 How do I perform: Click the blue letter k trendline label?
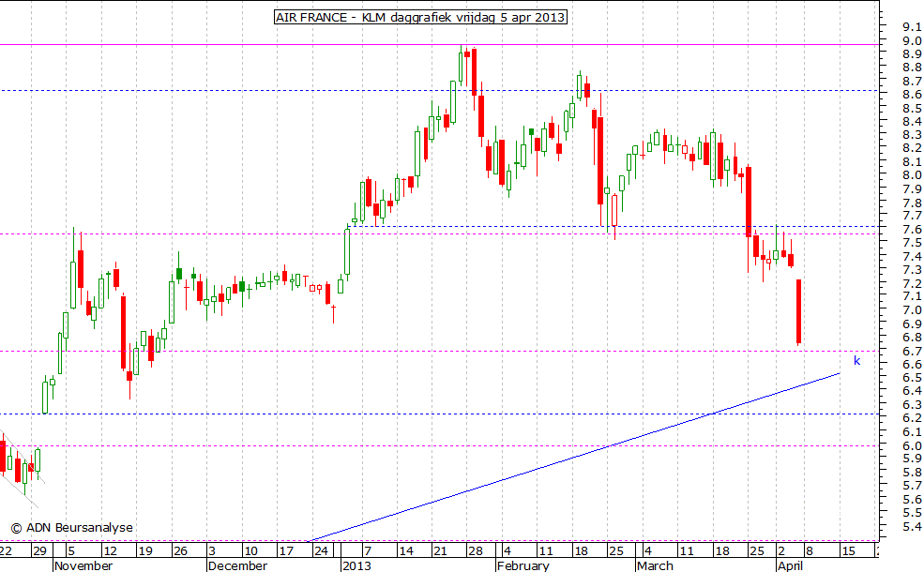[856, 360]
